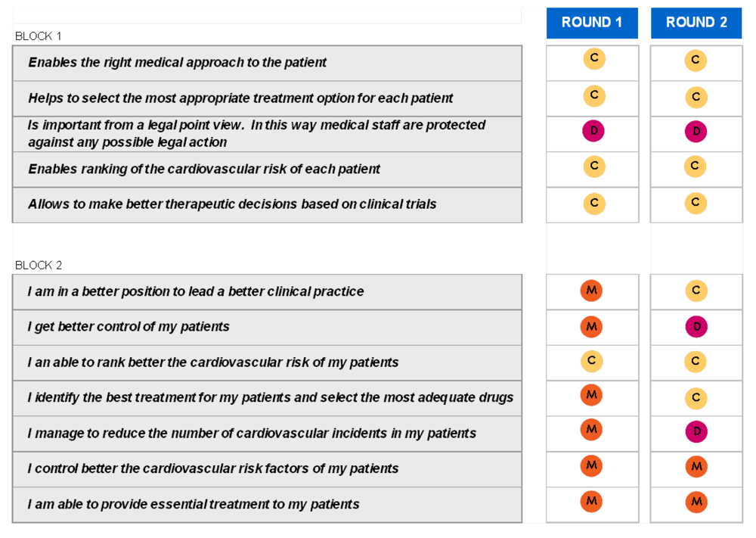Click Round 2 D badge for reduce incidents row

tap(696, 432)
